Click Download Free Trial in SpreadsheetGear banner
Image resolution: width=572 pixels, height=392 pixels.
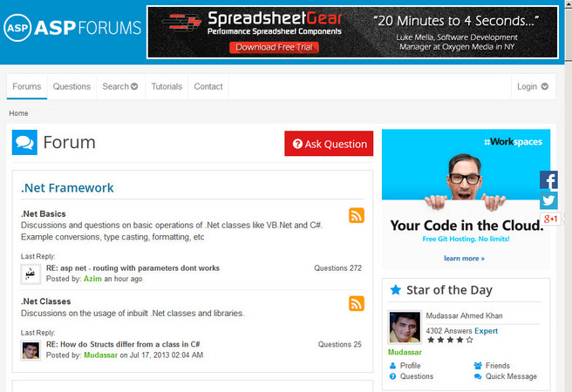point(274,47)
